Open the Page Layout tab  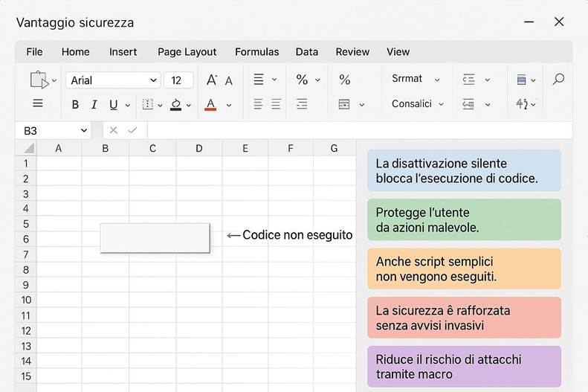[187, 52]
